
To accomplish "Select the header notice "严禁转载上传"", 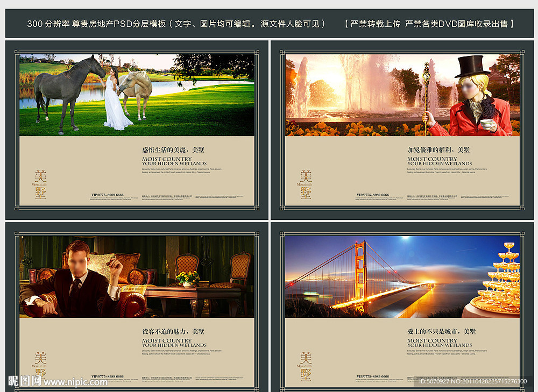I will click(x=376, y=24).
